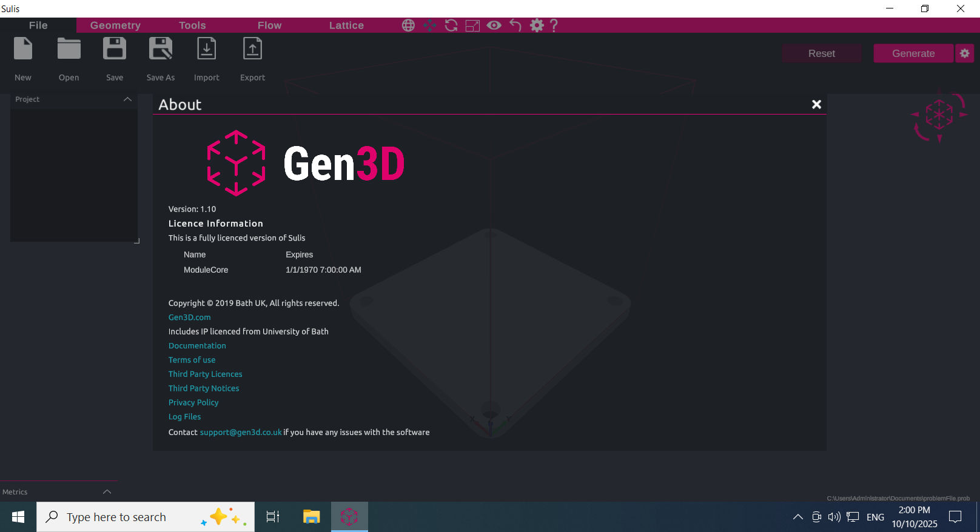The width and height of the screenshot is (980, 532).
Task: Click the Meet Now camera tray icon
Action: tap(817, 517)
